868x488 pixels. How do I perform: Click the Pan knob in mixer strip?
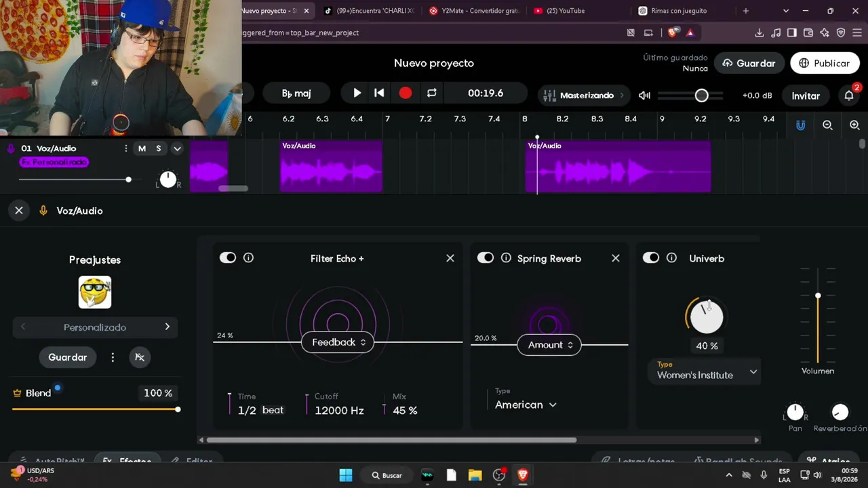[x=795, y=412]
